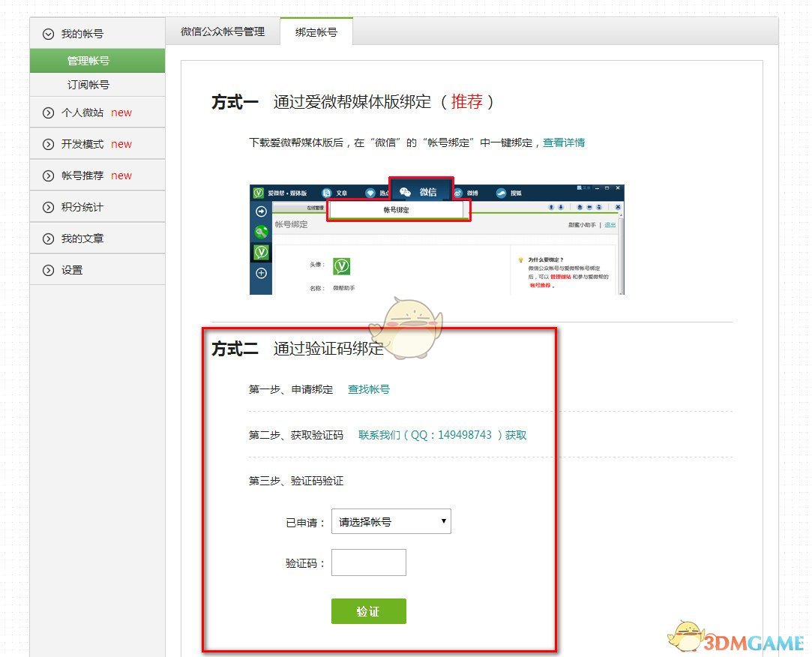Click inside the 验证码 input field
The height and width of the screenshot is (657, 812).
[368, 562]
